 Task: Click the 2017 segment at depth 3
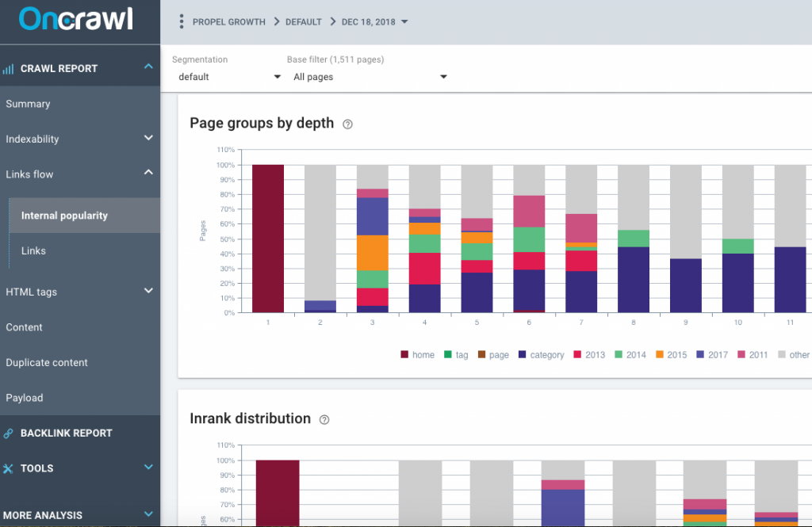coord(373,216)
